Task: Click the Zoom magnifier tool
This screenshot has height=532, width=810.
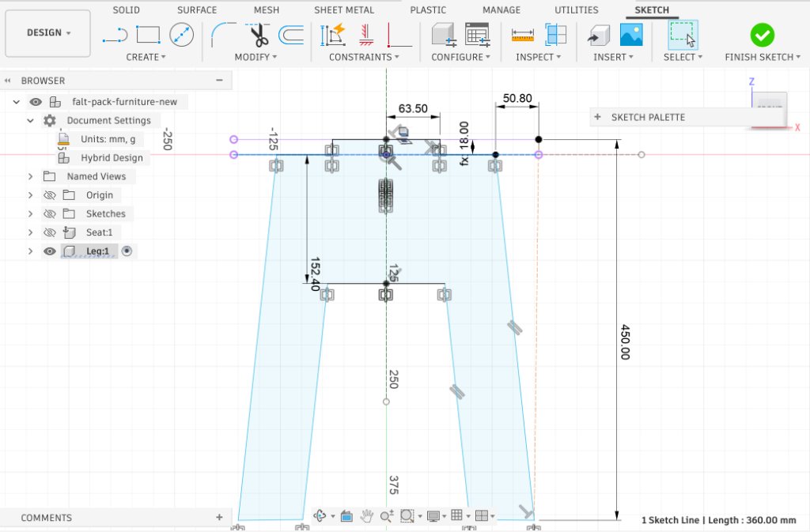Action: [386, 515]
